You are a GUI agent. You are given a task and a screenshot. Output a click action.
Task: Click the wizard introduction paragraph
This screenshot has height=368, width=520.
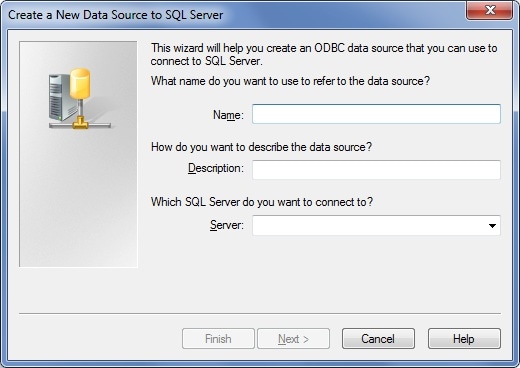tap(324, 54)
